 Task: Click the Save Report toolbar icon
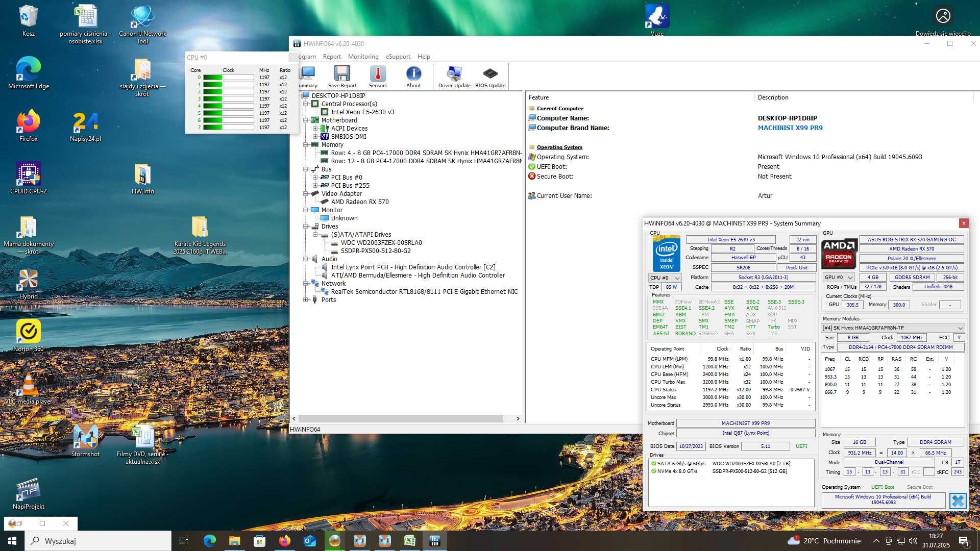342,77
